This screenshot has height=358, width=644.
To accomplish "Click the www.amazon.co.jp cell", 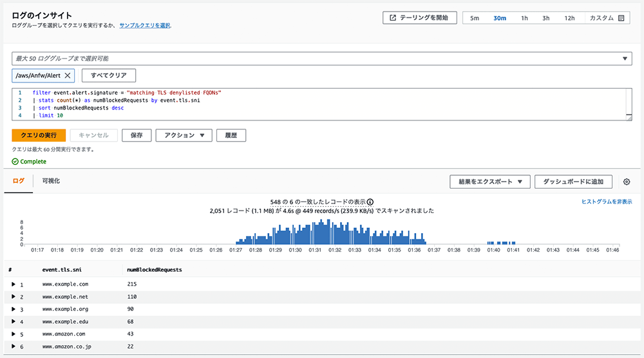I will tap(66, 346).
